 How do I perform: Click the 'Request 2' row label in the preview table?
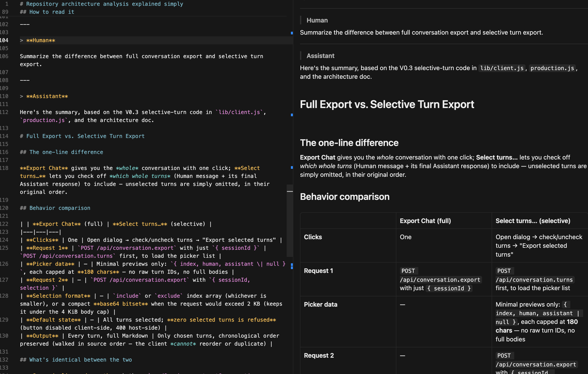319,356
